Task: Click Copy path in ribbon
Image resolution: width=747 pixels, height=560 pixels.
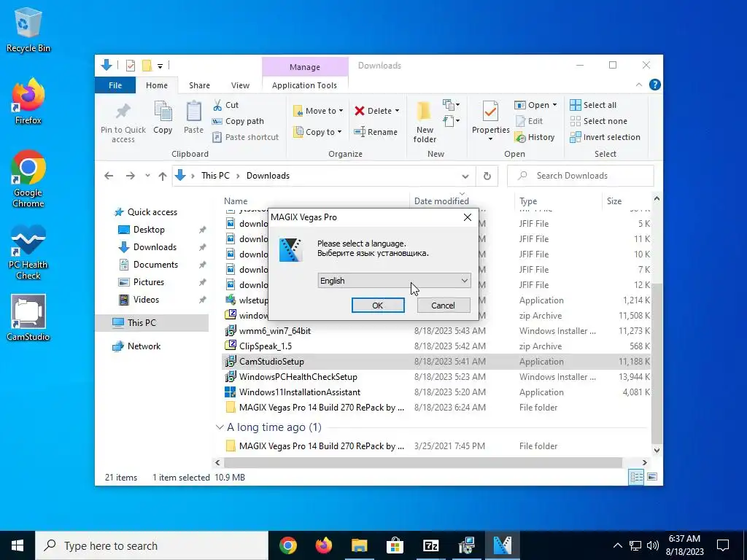Action: coord(238,121)
